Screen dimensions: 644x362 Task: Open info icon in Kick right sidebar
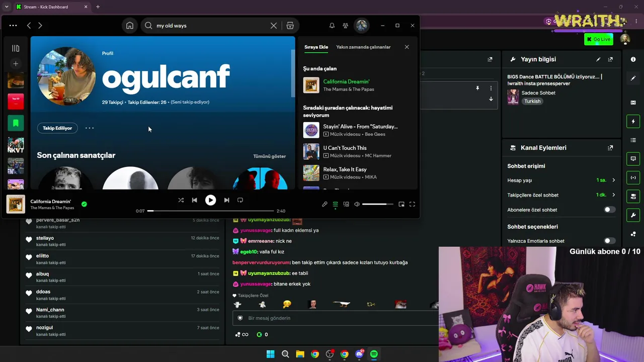pos(633,59)
